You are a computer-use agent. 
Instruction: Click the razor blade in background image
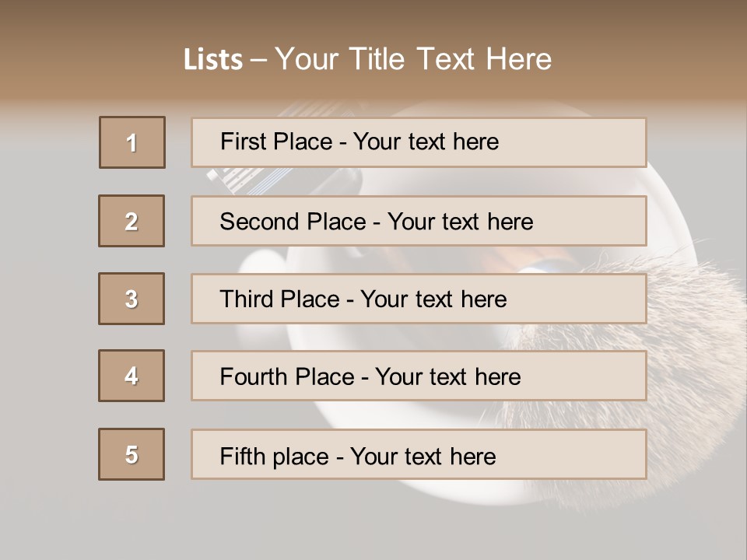(x=247, y=181)
